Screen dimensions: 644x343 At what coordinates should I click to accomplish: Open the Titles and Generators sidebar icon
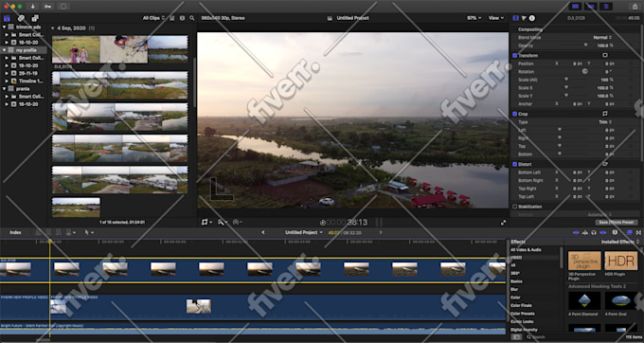(35, 18)
